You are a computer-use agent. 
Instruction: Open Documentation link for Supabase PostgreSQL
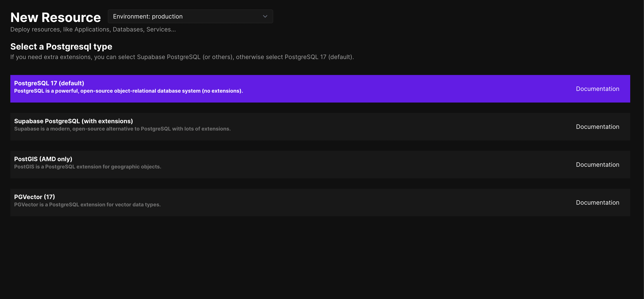point(597,127)
